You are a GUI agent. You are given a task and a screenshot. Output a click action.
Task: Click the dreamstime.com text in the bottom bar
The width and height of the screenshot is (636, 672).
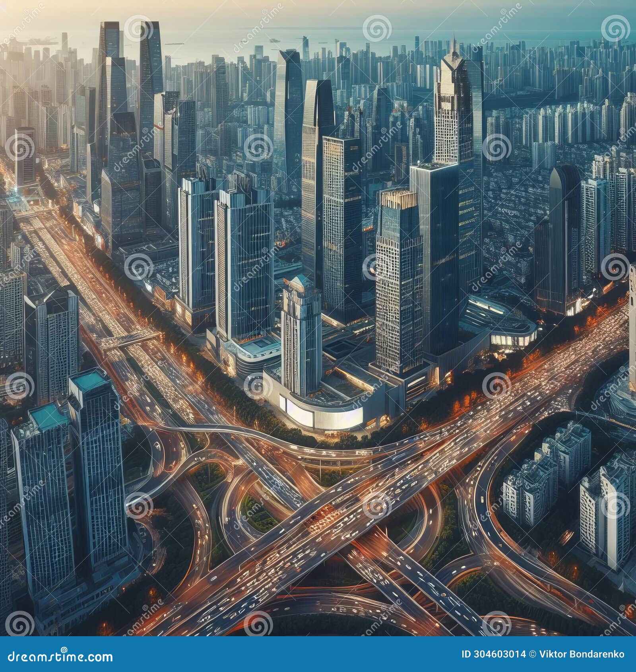60,657
